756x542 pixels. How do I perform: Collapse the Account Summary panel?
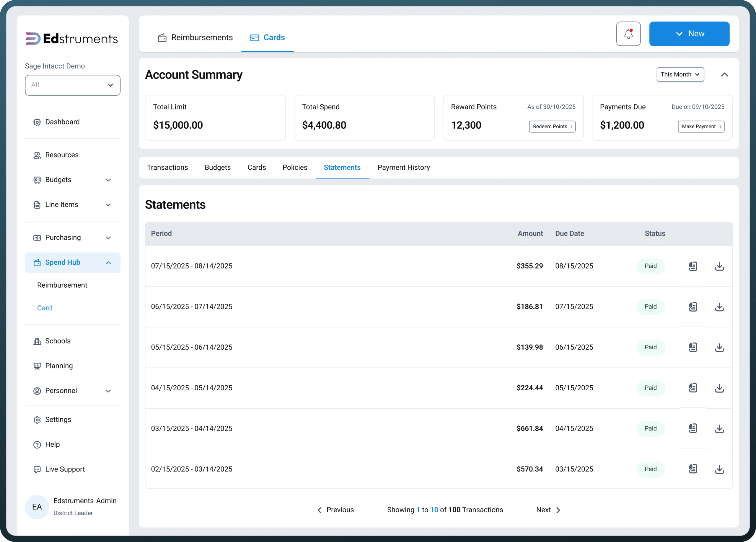pyautogui.click(x=724, y=75)
